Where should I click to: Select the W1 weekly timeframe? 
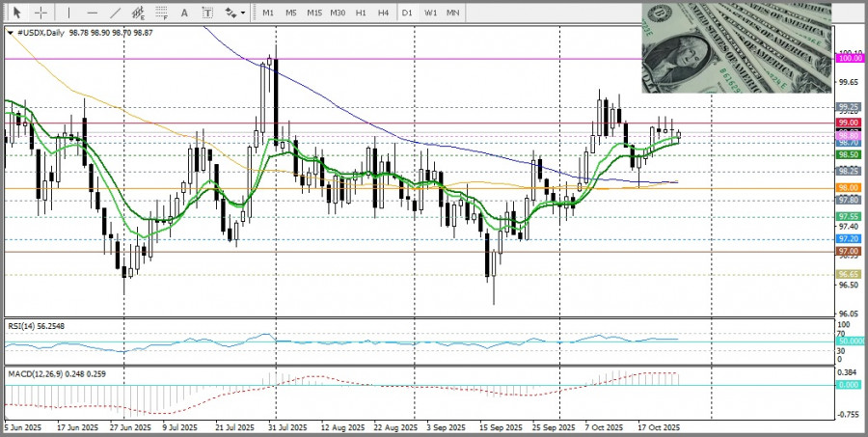[430, 13]
